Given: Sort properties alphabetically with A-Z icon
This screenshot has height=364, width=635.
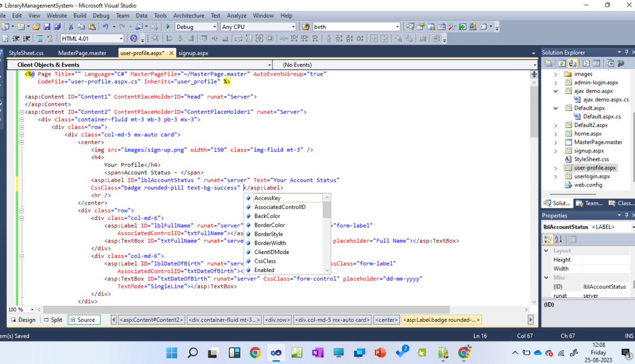Looking at the screenshot, I should [x=559, y=239].
